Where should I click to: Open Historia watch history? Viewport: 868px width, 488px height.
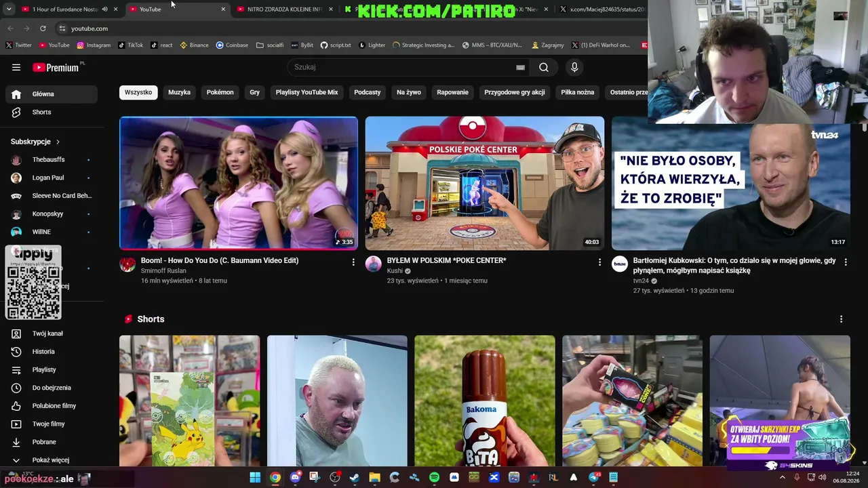pyautogui.click(x=52, y=352)
